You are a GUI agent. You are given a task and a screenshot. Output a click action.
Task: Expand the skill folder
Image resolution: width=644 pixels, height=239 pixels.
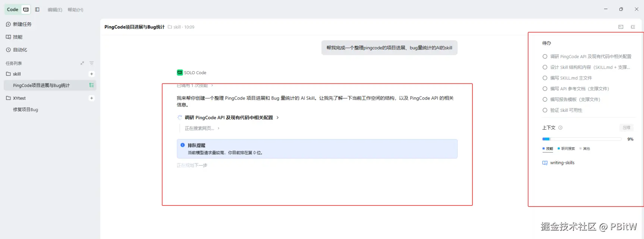point(13,74)
